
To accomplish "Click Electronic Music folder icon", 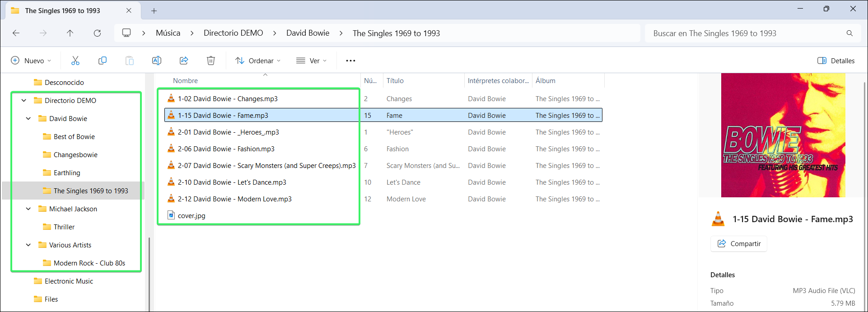I will pyautogui.click(x=38, y=281).
